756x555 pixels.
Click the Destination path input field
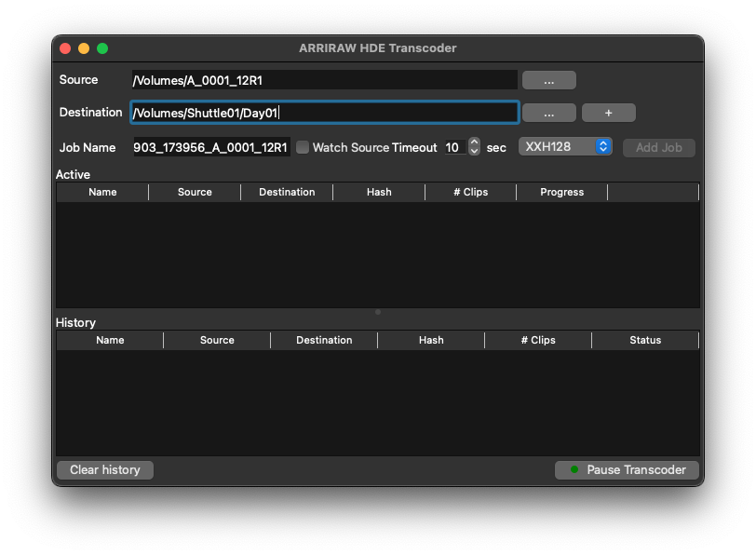[x=323, y=113]
